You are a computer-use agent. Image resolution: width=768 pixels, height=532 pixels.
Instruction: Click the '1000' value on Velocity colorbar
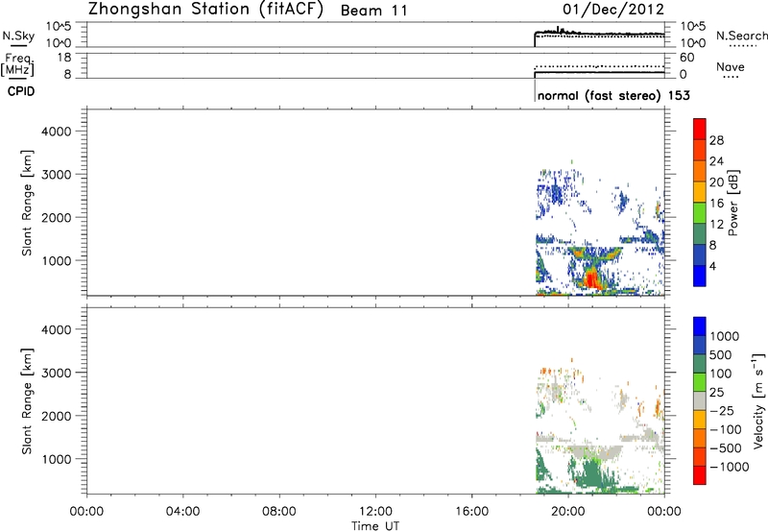click(724, 336)
